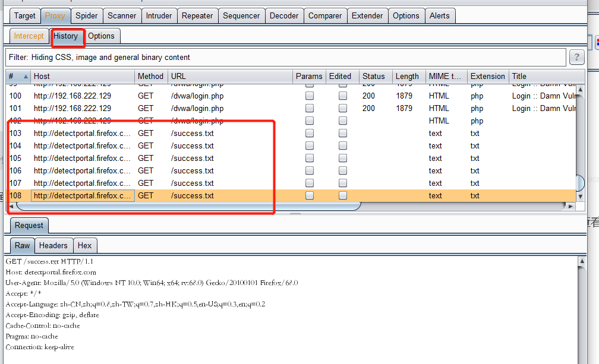This screenshot has width=599, height=364.
Task: Toggle Params checkbox for request 105
Action: (x=310, y=158)
